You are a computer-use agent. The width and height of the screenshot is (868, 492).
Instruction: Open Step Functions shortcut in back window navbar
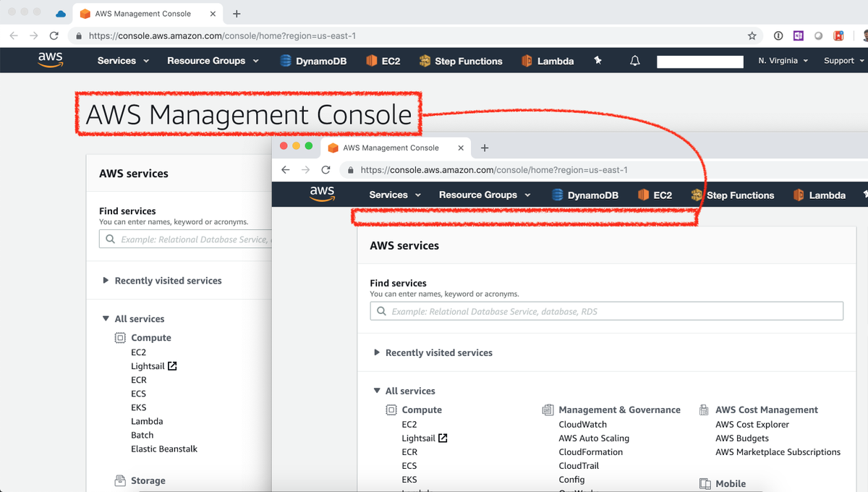point(461,61)
